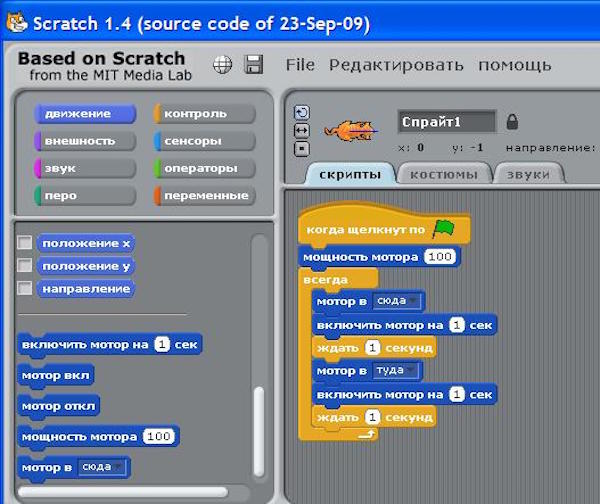The height and width of the screenshot is (504, 600).
Task: Click the sprite lock icon
Action: point(512,122)
